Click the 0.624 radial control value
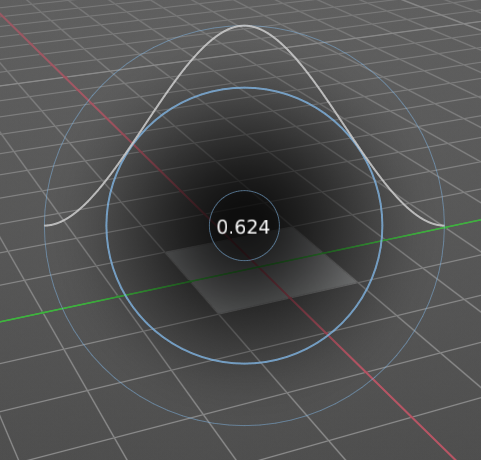481x460 pixels. (x=243, y=227)
